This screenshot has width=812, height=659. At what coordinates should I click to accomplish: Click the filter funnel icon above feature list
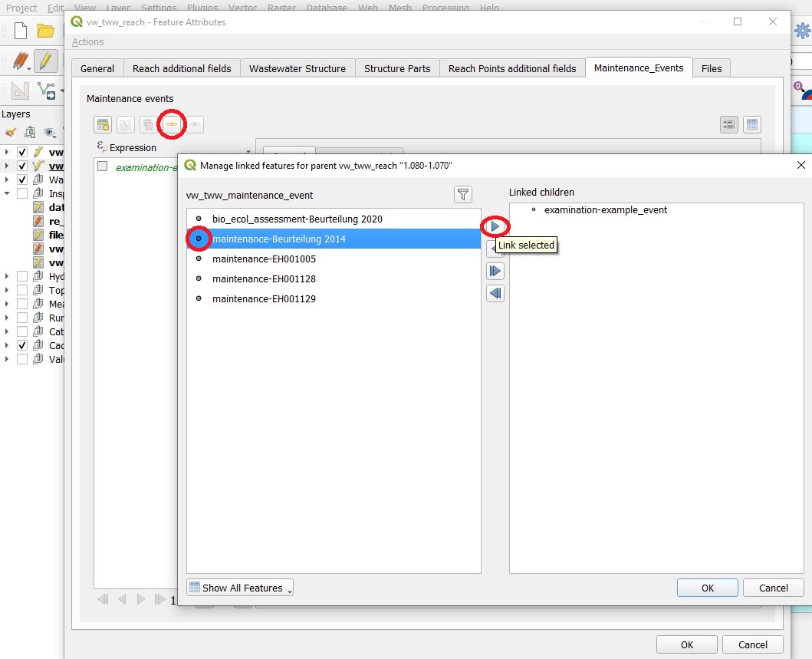tap(463, 194)
